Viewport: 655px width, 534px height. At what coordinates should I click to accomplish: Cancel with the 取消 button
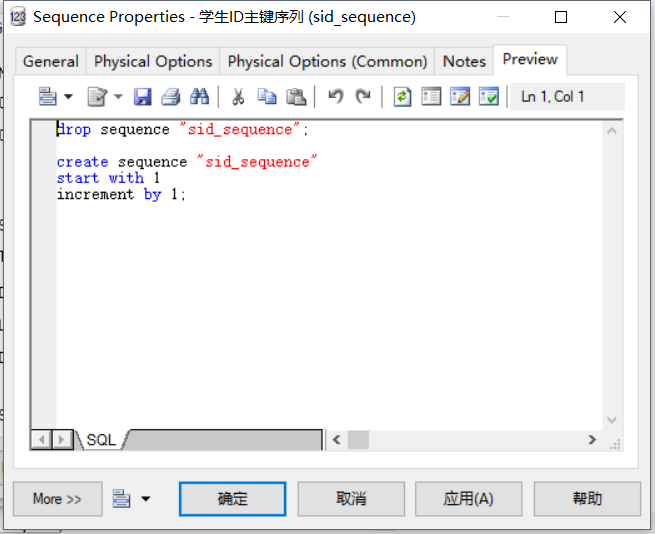[351, 499]
